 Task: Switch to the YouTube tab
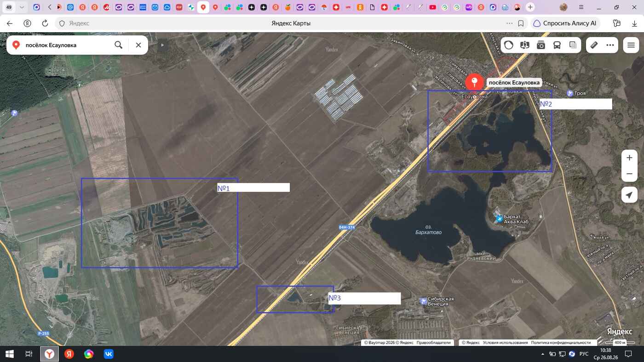(x=432, y=7)
